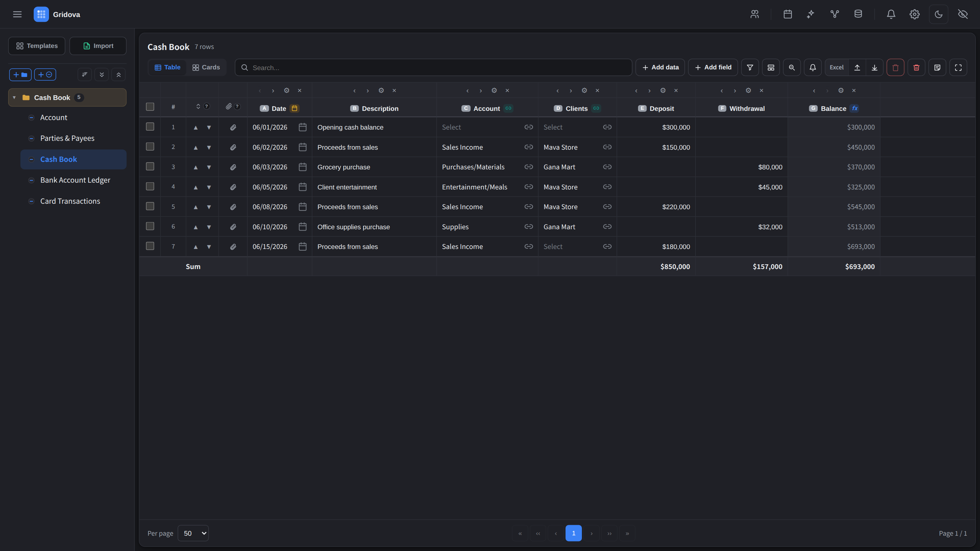The height and width of the screenshot is (551, 980).
Task: Click the sidebar sort icon
Action: tap(84, 74)
